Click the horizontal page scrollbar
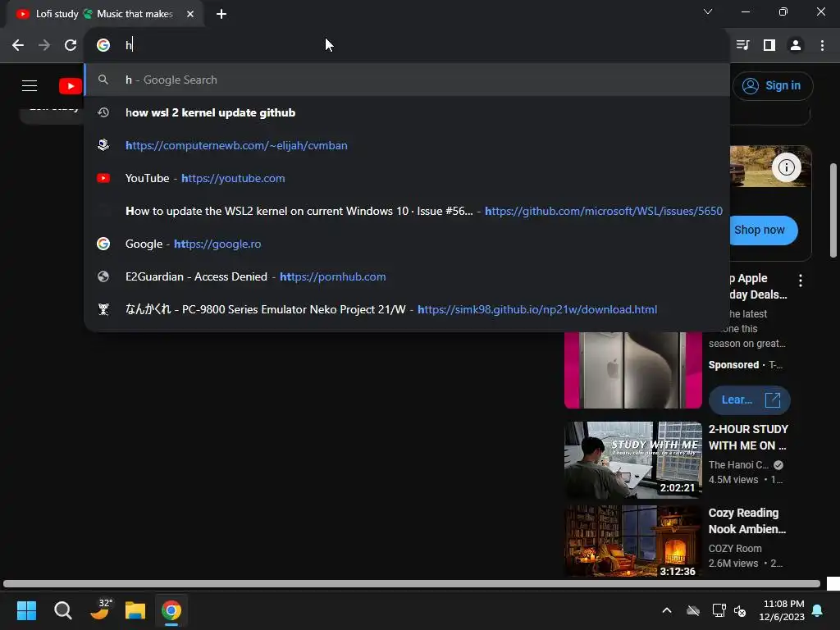The image size is (840, 630). coord(412,583)
